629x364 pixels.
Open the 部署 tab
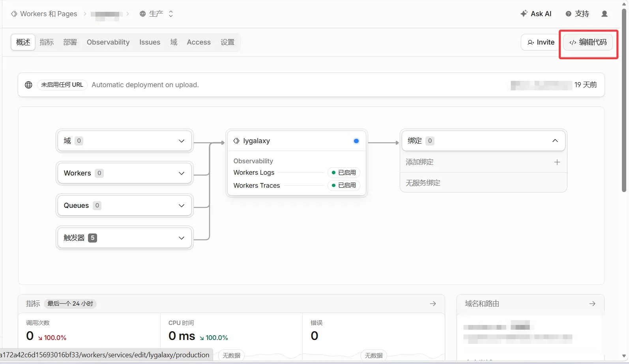(x=70, y=42)
